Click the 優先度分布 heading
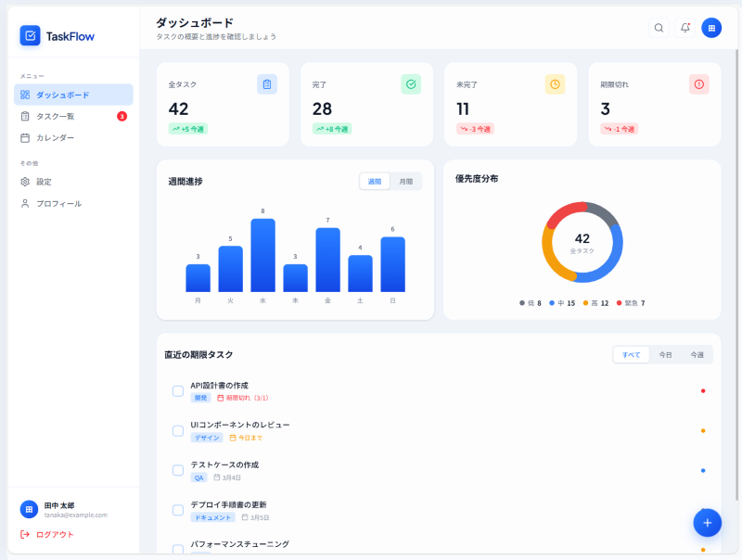 [x=477, y=179]
